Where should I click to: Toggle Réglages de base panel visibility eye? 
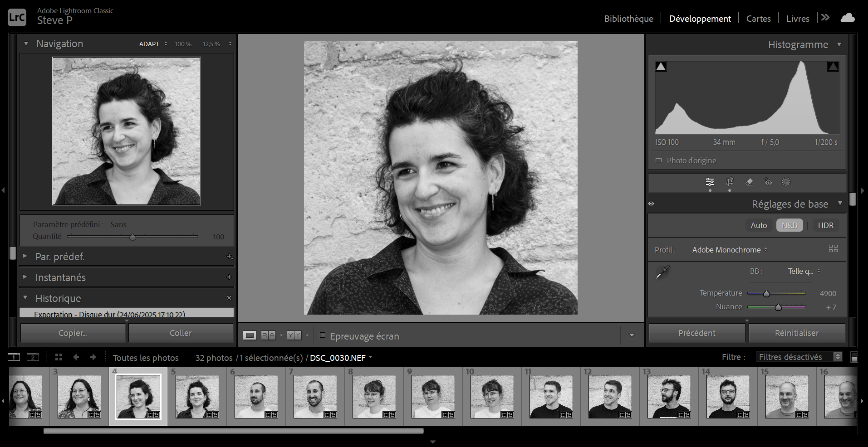coord(651,204)
